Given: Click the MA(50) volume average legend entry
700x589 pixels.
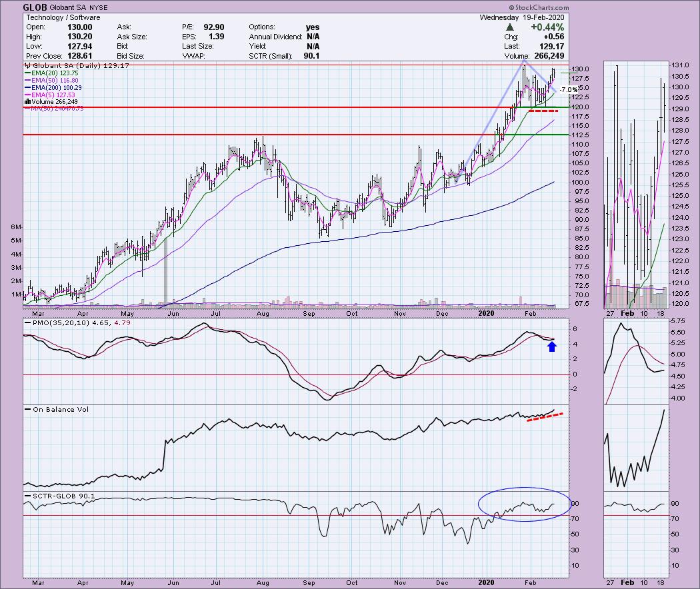Looking at the screenshot, I should coord(54,108).
